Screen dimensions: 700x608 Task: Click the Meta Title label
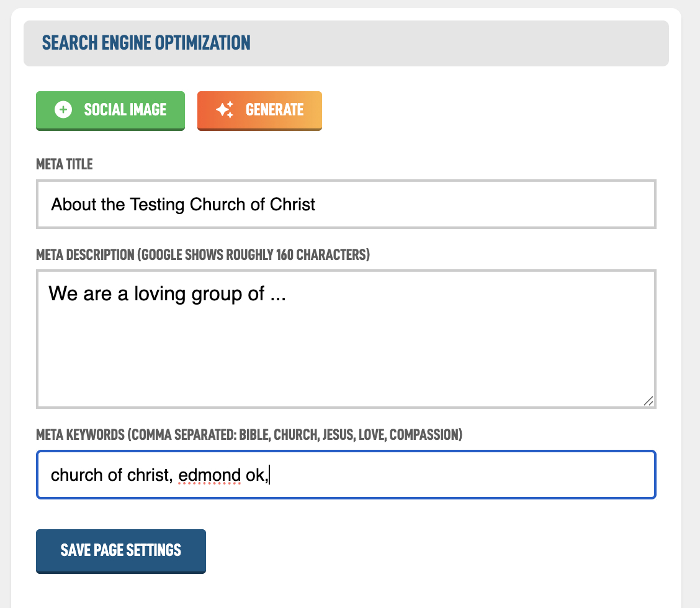pos(65,164)
